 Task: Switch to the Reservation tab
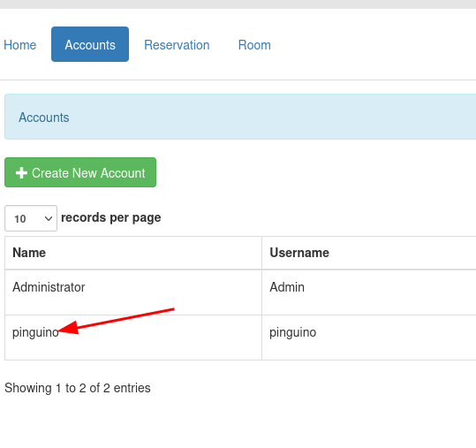pyautogui.click(x=177, y=45)
